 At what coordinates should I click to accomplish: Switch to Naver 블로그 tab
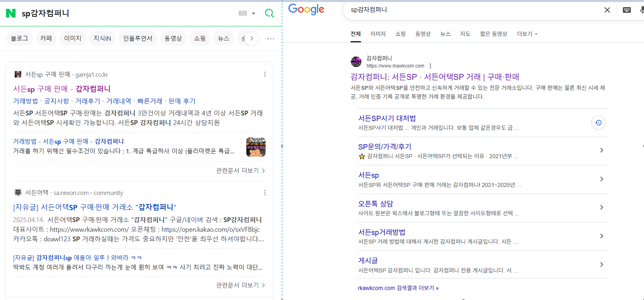pos(20,38)
